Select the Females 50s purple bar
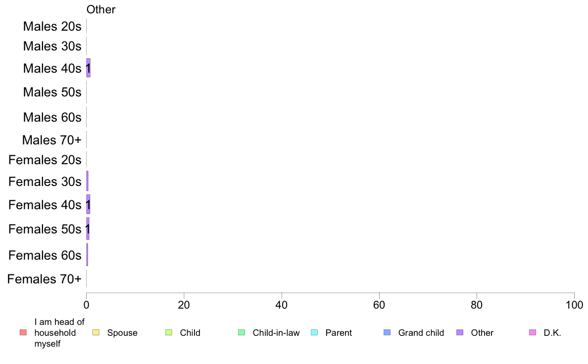Image resolution: width=588 pixels, height=364 pixels. click(x=88, y=228)
